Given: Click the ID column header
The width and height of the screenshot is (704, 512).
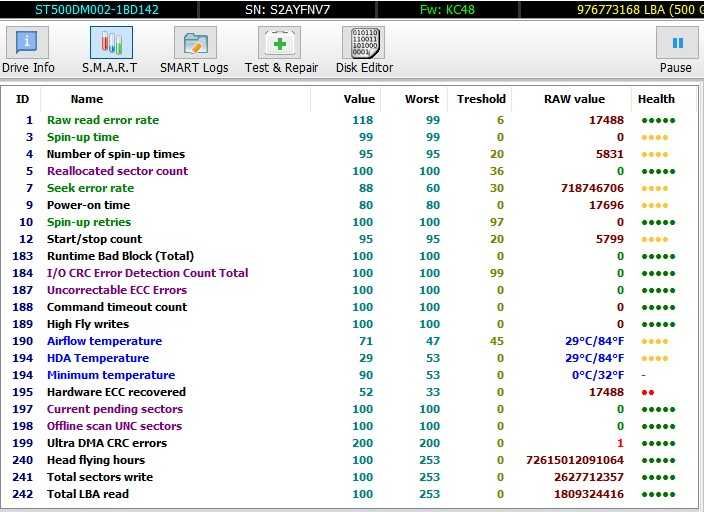Looking at the screenshot, I should [22, 99].
